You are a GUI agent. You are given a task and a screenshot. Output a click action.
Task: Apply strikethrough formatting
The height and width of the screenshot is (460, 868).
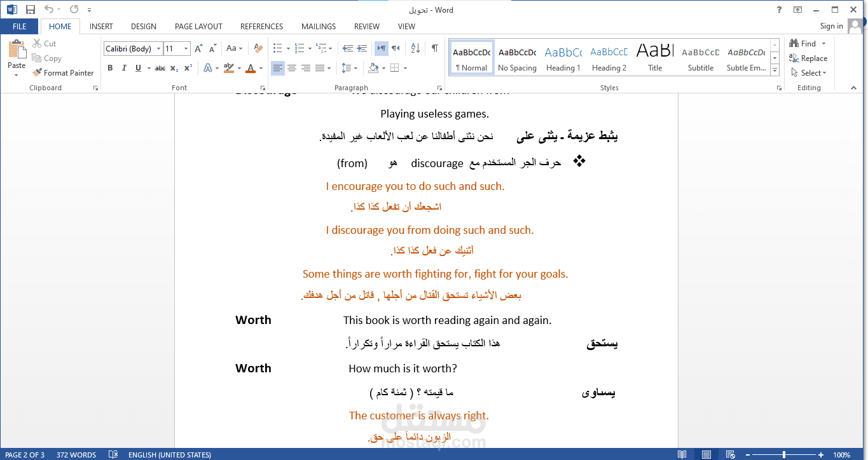160,68
